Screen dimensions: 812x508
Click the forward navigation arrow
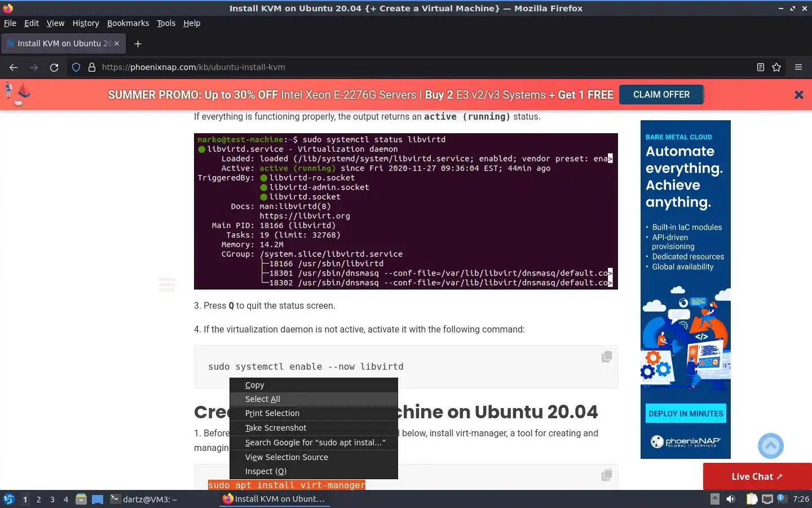tap(34, 67)
